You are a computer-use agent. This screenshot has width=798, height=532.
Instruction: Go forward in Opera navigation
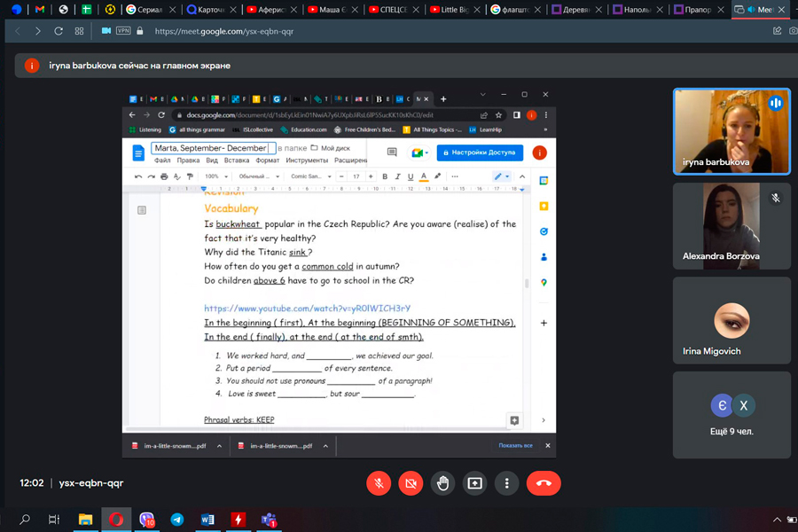click(x=37, y=31)
